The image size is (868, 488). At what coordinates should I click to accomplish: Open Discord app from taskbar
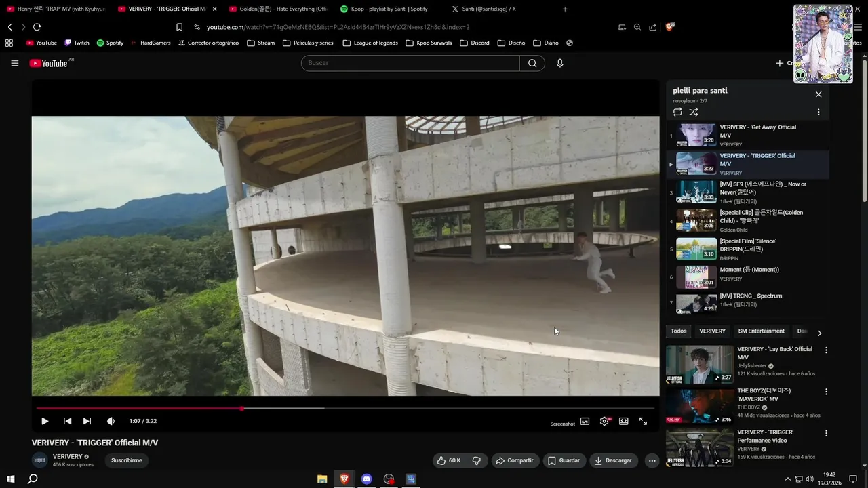coord(367,479)
